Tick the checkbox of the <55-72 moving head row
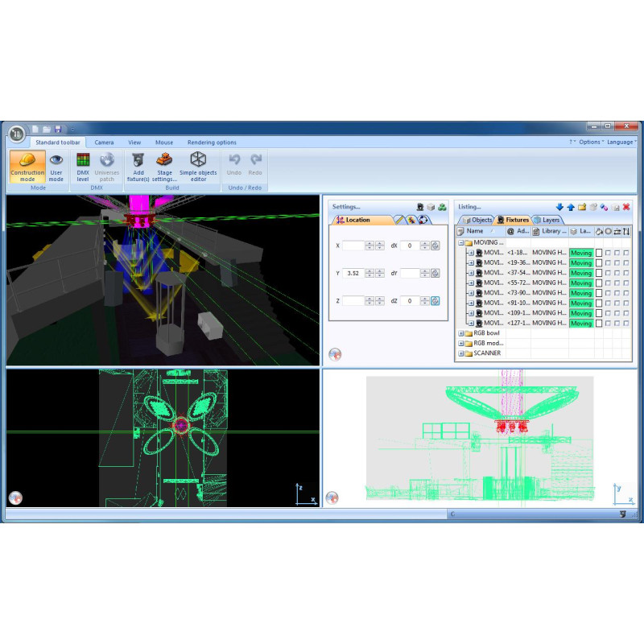The height and width of the screenshot is (644, 644). point(599,283)
